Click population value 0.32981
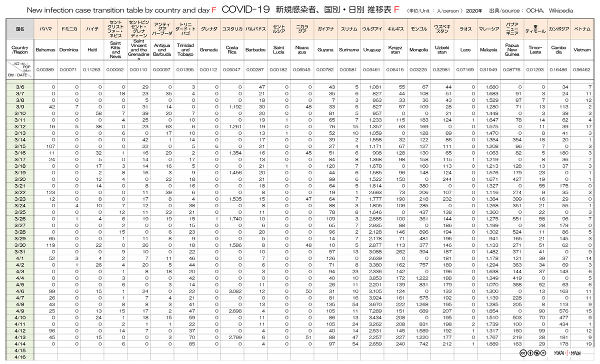Image resolution: width=600 pixels, height=364 pixels. 442,69
